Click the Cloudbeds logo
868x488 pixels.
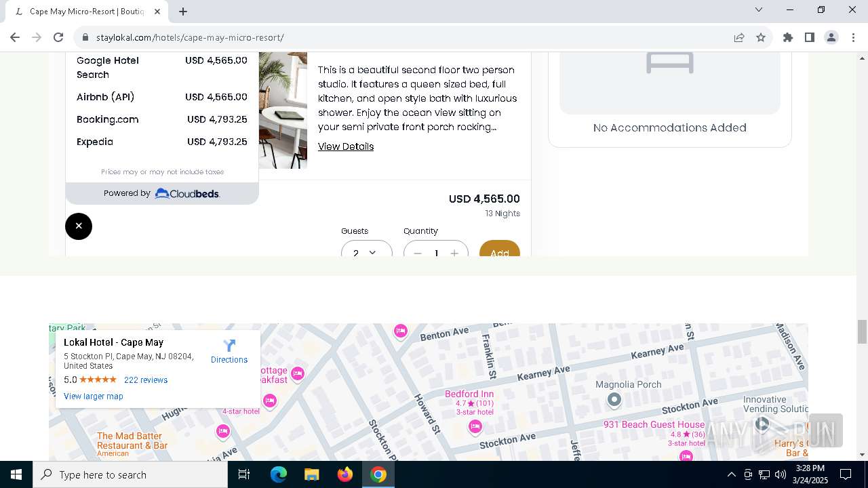[187, 193]
